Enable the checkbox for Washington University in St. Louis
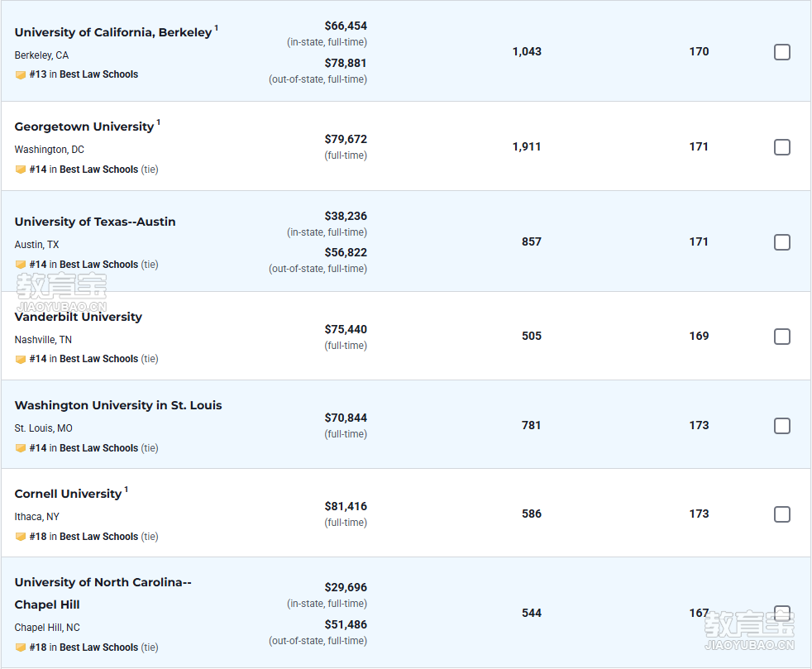812x669 pixels. (782, 426)
